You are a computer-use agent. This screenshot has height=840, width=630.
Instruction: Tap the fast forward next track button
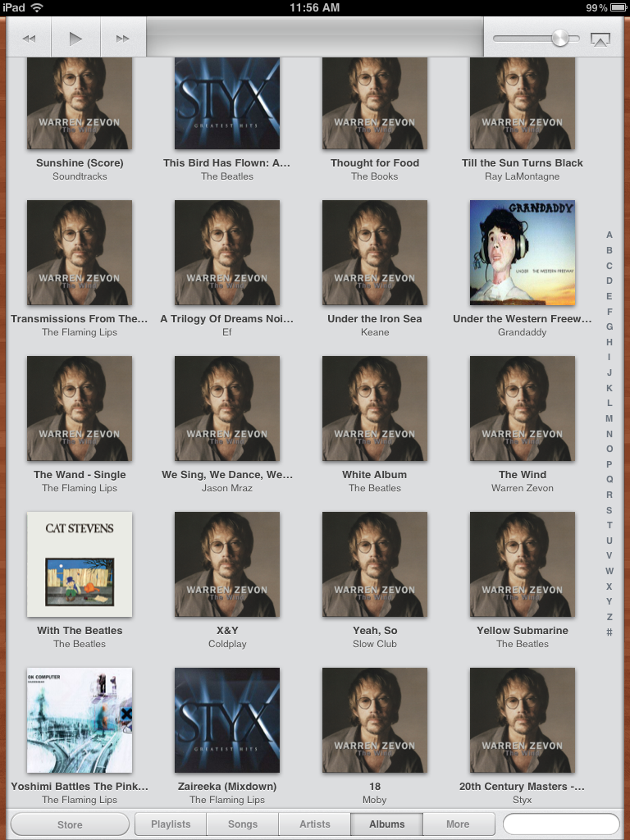(x=123, y=39)
